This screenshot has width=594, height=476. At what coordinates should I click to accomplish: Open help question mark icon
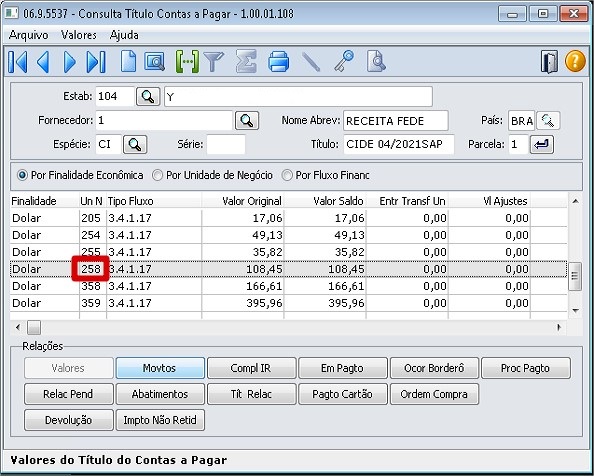coord(575,61)
